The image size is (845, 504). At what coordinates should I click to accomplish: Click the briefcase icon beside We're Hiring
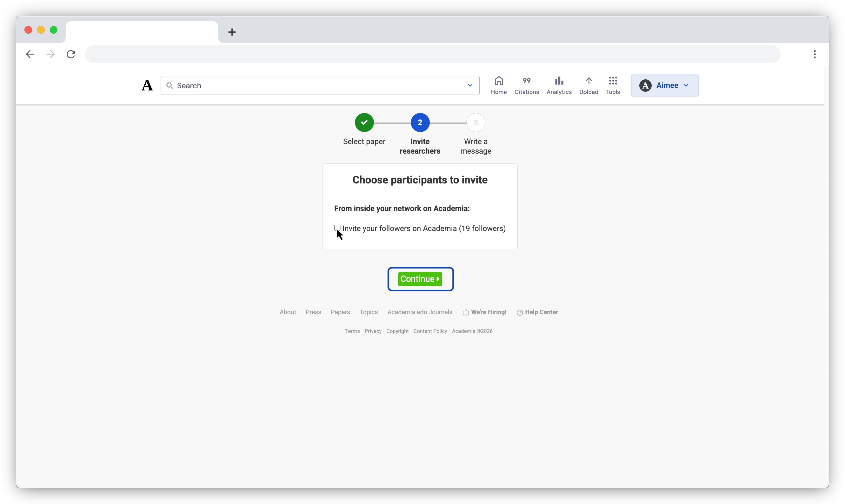click(466, 312)
